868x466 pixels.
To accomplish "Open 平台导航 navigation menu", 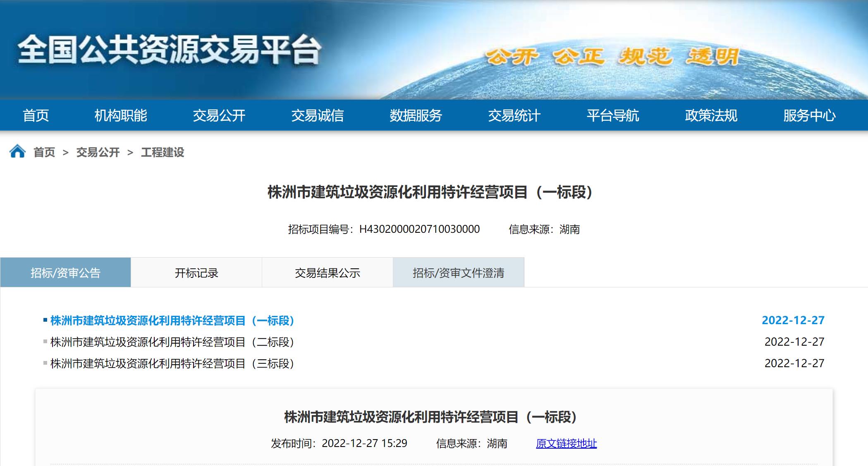I will 613,115.
